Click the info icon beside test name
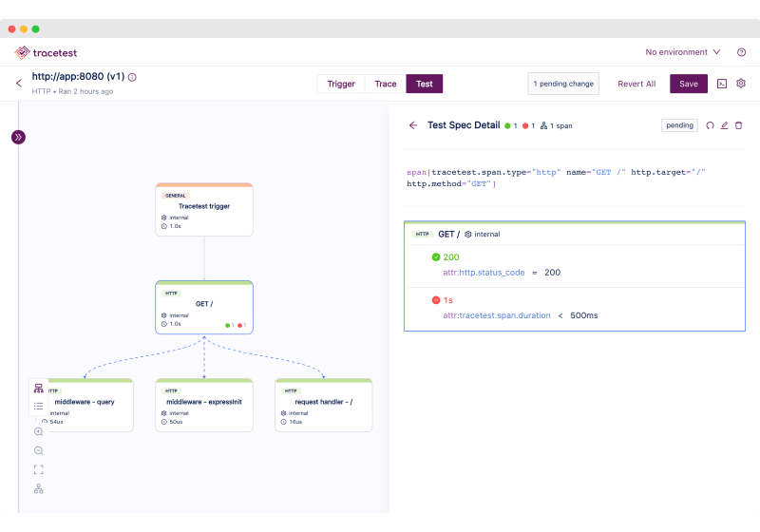This screenshot has width=760, height=532. [132, 77]
